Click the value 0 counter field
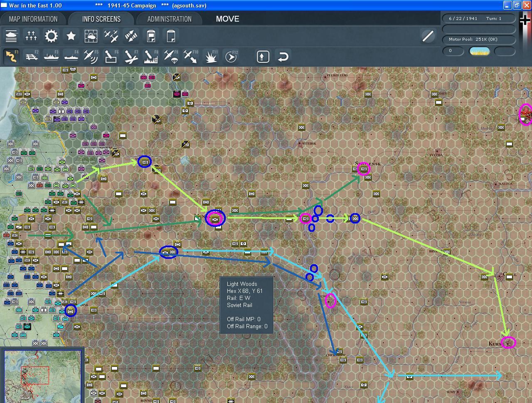Image resolution: width=532 pixels, height=403 pixels. pos(453,51)
